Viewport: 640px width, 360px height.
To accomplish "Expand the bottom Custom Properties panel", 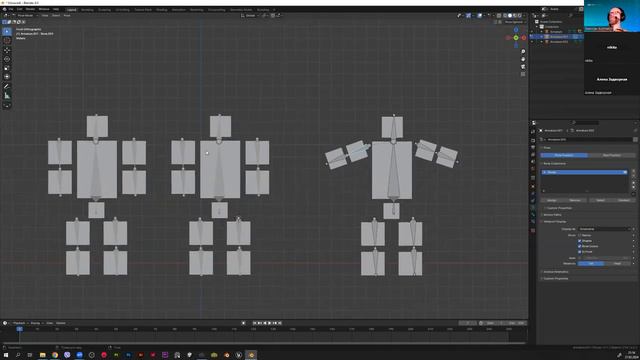I will [555, 278].
